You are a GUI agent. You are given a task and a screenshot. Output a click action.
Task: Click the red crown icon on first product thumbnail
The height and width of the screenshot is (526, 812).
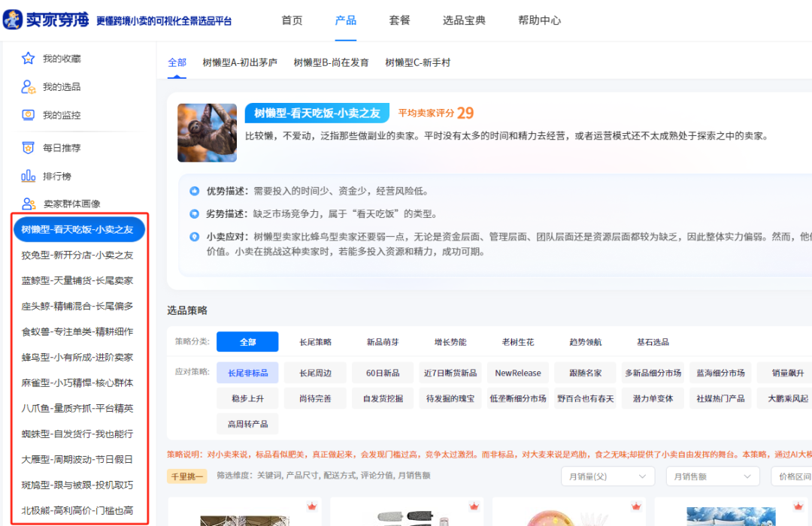coord(312,506)
